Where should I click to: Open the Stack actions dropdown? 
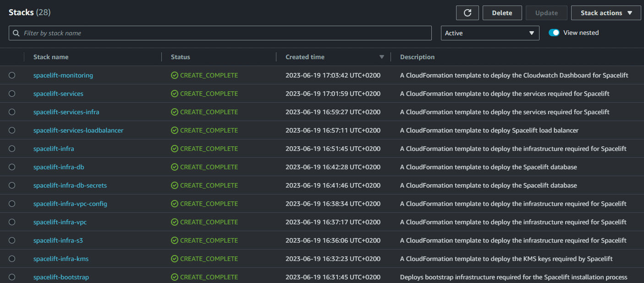coord(606,12)
